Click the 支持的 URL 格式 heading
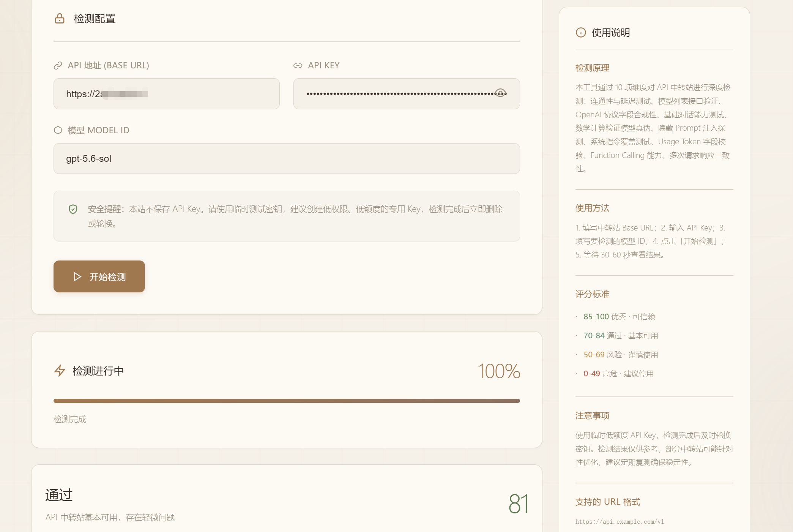 [608, 502]
